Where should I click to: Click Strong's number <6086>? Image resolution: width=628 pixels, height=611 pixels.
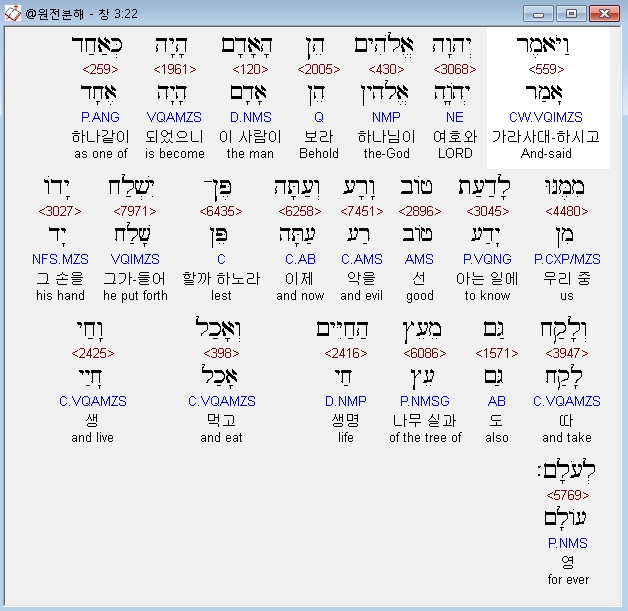[x=425, y=353]
